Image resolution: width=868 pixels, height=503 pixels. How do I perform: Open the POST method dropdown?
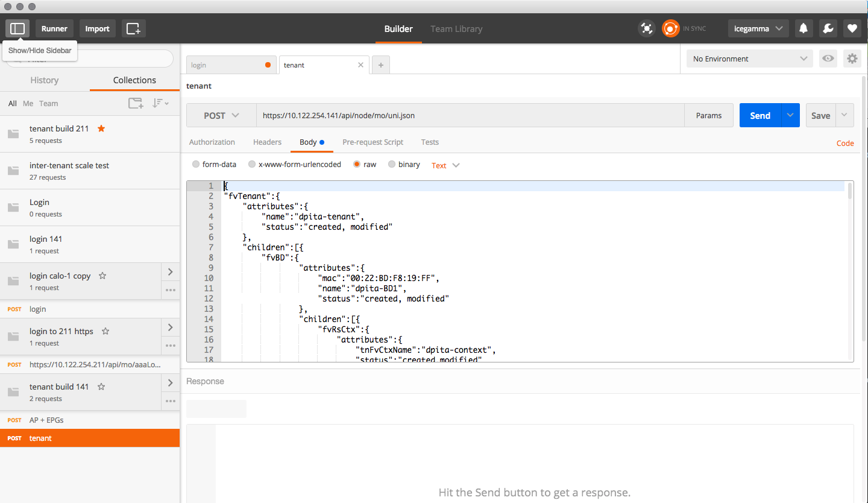221,115
